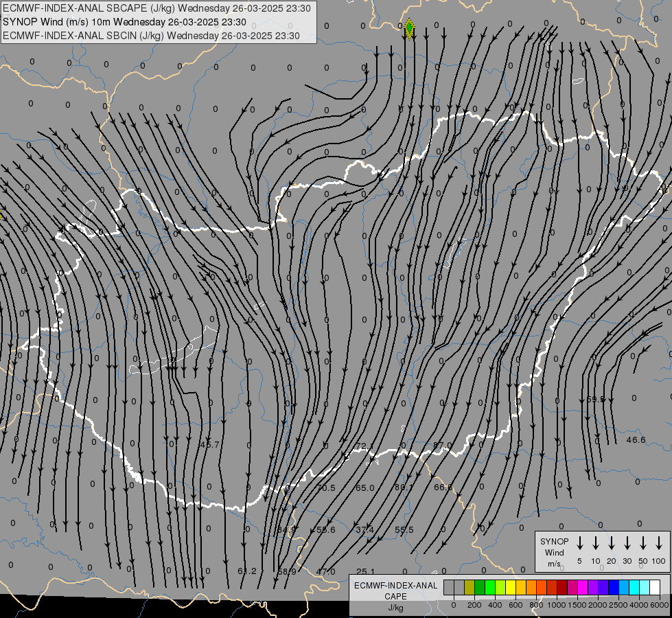The image size is (672, 618).
Task: Click the m/s unit in wind legend
Action: point(554,564)
